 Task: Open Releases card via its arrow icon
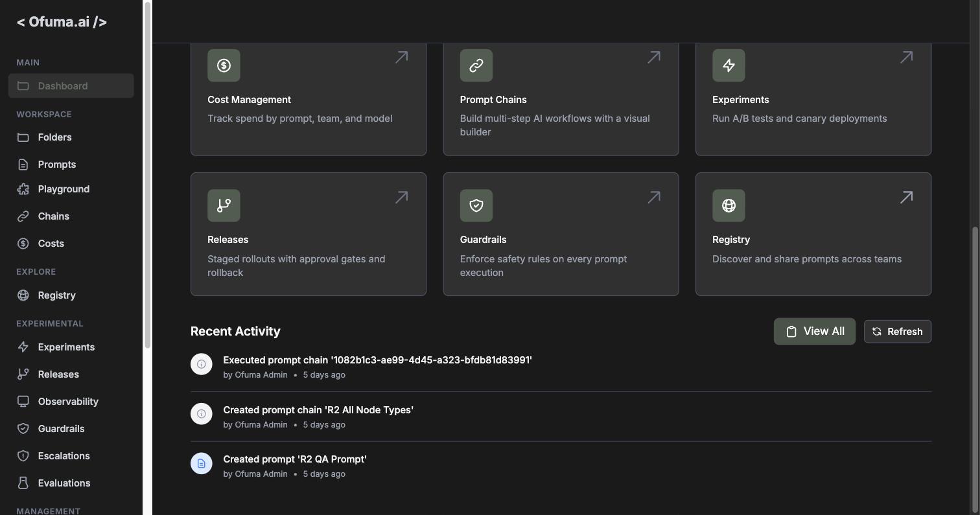[402, 197]
